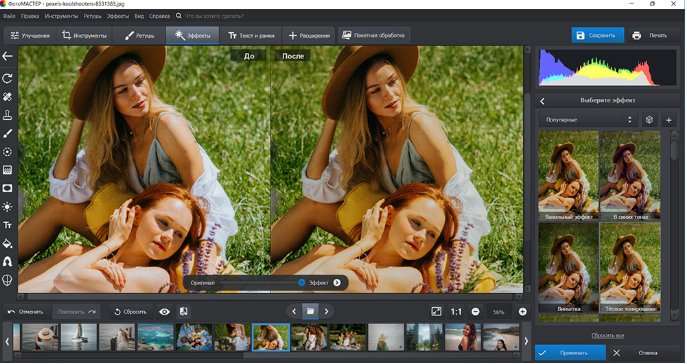Click the X cancel icon beside Применить
Screen dimensions: 687x364
pos(616,353)
